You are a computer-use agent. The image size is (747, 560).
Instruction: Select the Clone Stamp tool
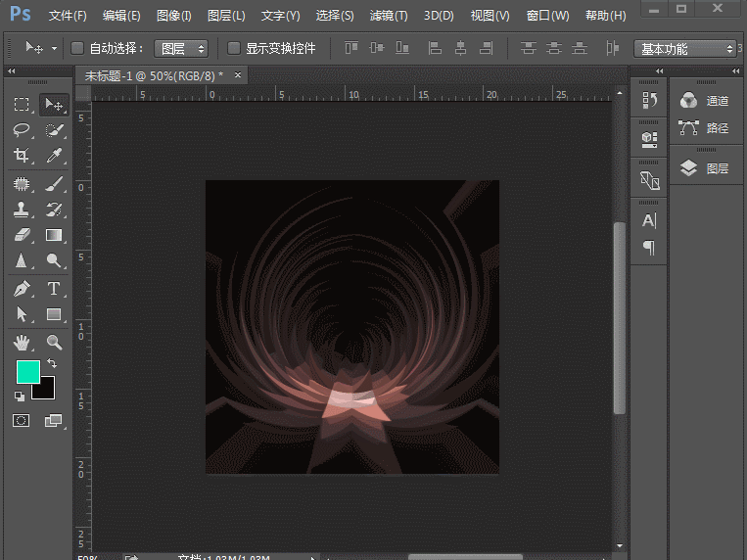click(22, 209)
